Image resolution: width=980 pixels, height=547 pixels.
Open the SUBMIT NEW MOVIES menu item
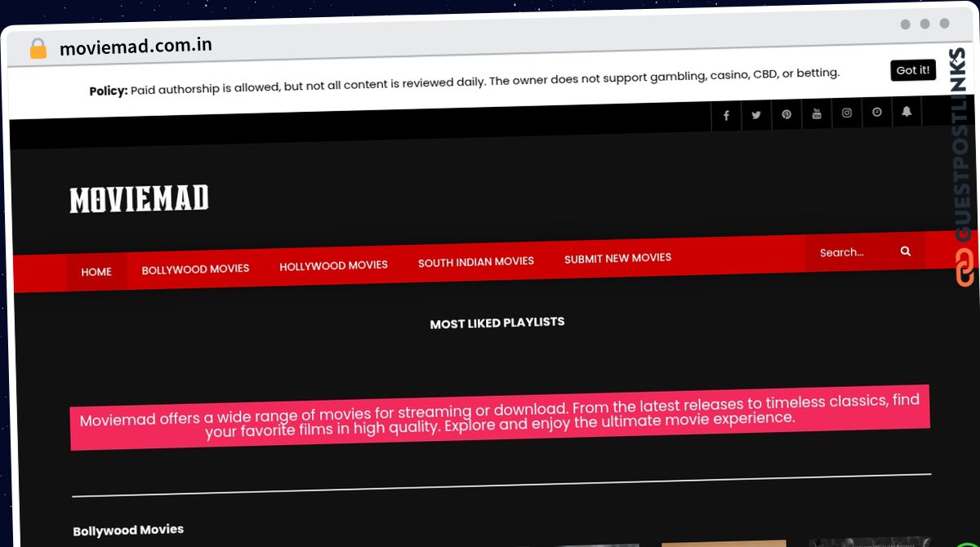pos(617,258)
